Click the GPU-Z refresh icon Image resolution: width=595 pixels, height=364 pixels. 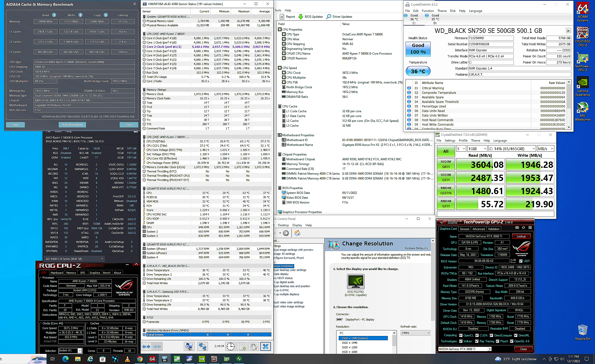523,228
